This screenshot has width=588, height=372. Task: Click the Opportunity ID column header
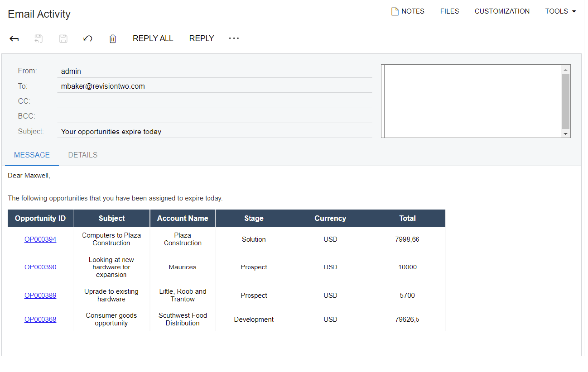point(40,218)
